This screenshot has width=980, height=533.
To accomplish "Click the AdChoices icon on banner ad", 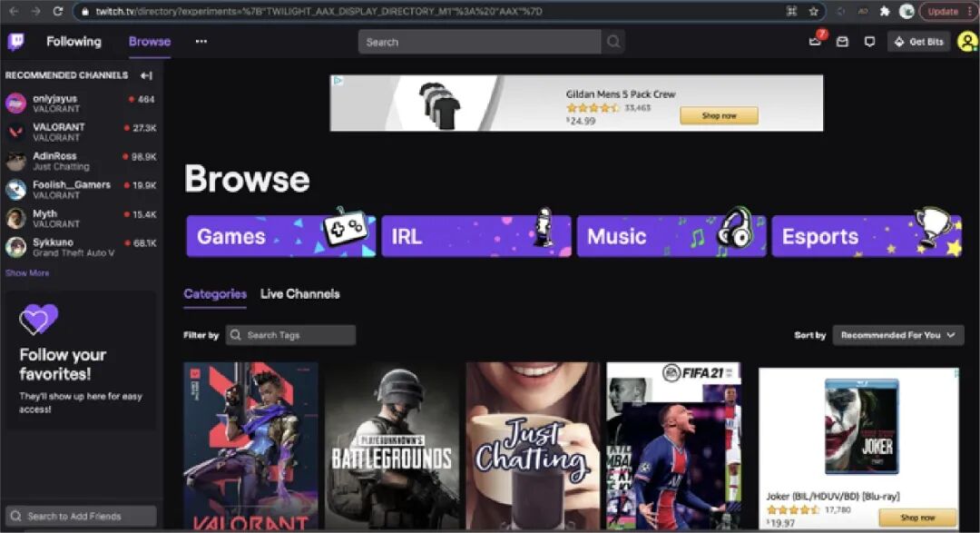I will 338,81.
